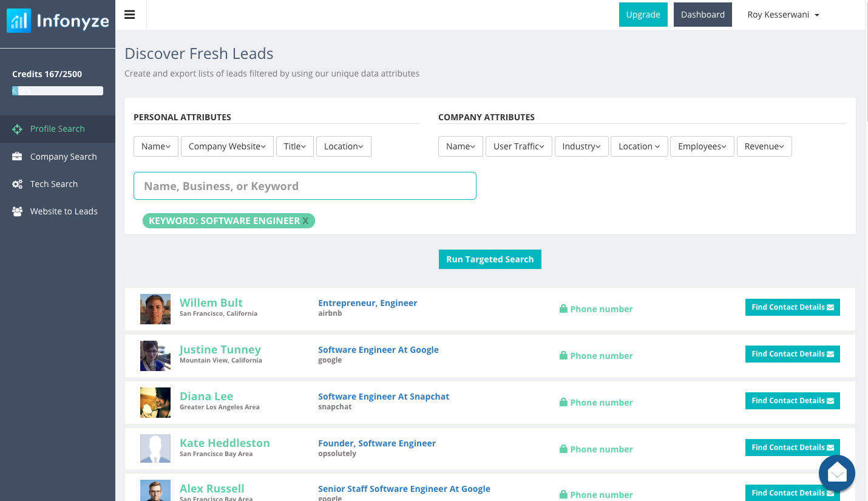868x501 pixels.
Task: Click the Infonyze logo icon
Action: [18, 21]
